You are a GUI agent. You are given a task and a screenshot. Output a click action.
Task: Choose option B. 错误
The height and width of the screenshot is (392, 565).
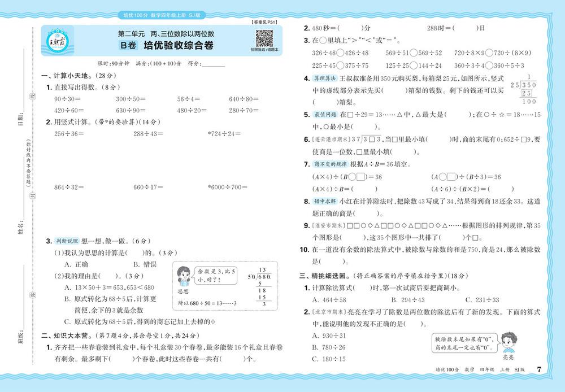coord(145,264)
